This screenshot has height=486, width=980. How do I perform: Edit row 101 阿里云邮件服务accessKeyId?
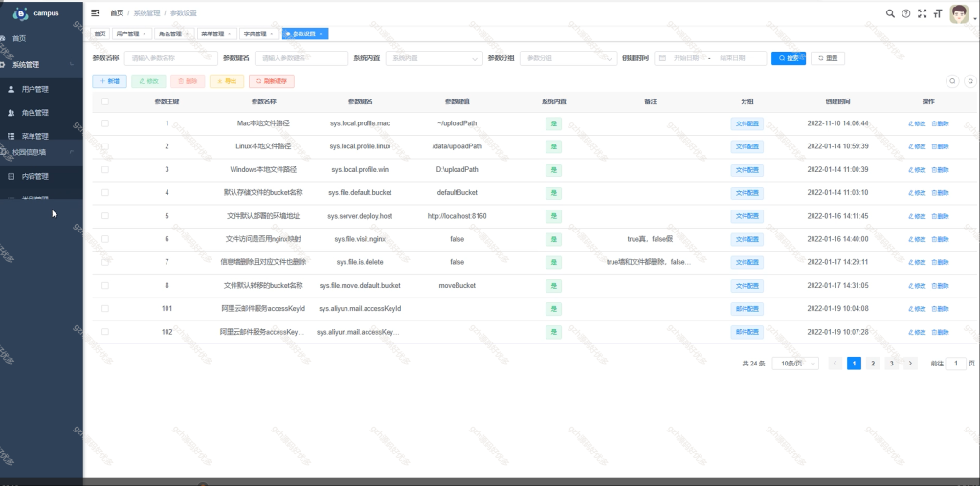pyautogui.click(x=917, y=309)
